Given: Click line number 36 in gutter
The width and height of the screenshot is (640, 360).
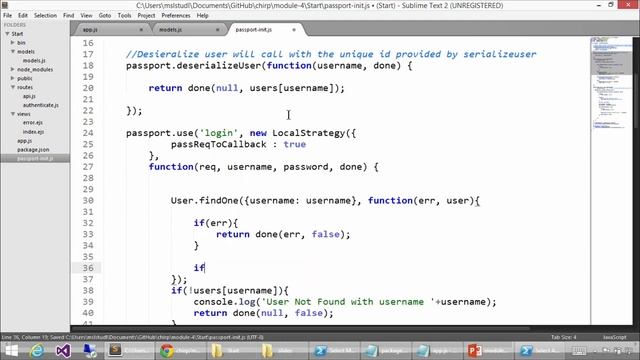Looking at the screenshot, I should 88,268.
